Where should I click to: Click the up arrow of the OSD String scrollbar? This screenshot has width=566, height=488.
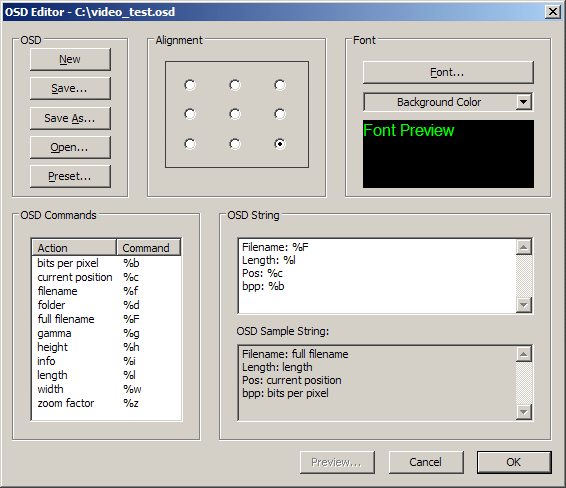524,247
